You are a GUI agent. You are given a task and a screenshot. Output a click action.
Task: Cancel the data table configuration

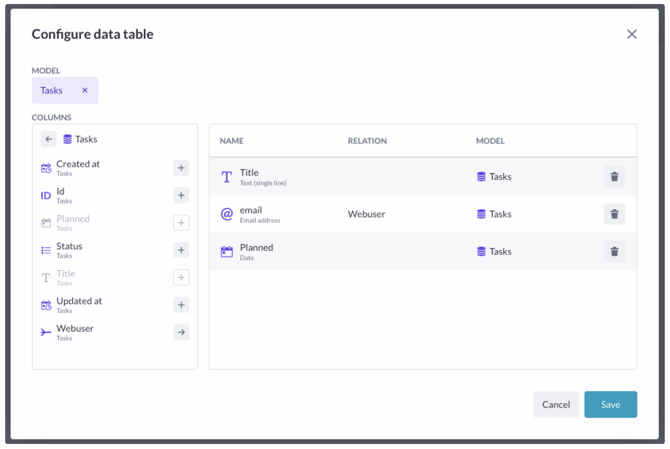tap(556, 404)
